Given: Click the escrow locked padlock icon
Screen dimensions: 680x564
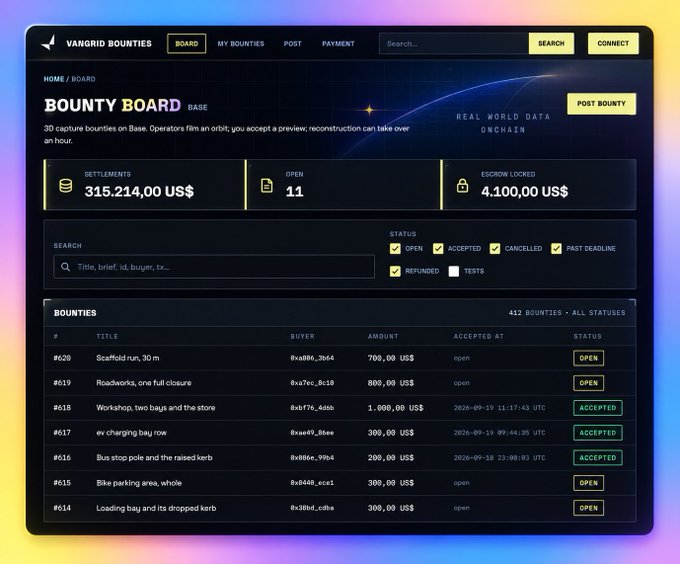Looking at the screenshot, I should (462, 186).
